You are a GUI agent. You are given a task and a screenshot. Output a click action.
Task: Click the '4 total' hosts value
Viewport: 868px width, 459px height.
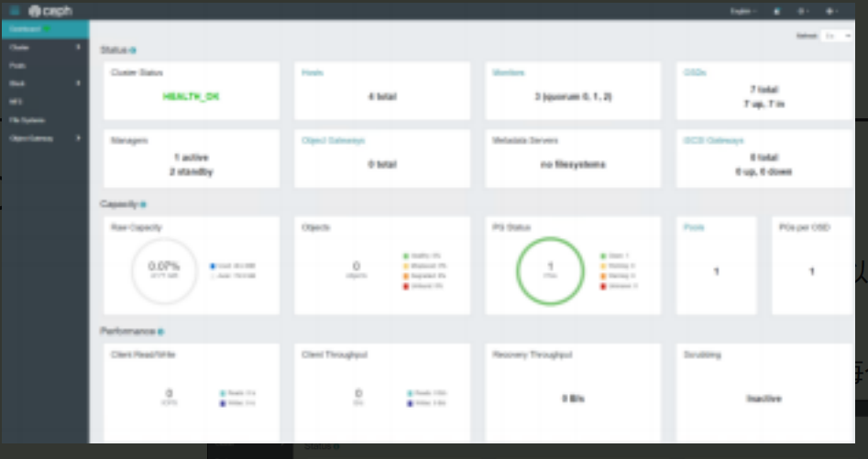(x=382, y=96)
